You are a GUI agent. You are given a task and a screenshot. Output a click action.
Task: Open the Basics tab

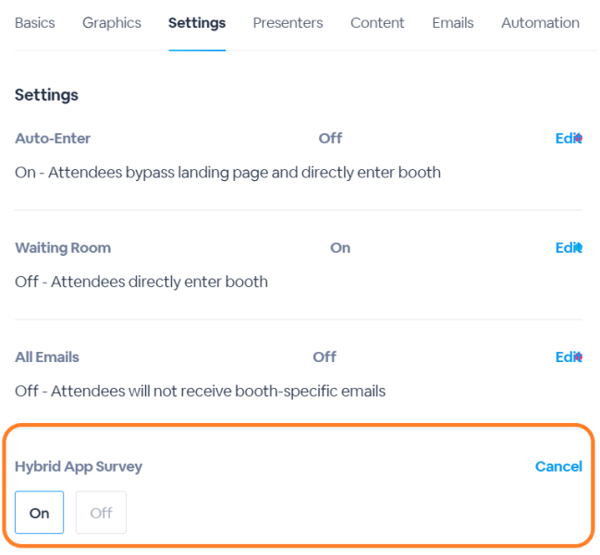point(35,23)
